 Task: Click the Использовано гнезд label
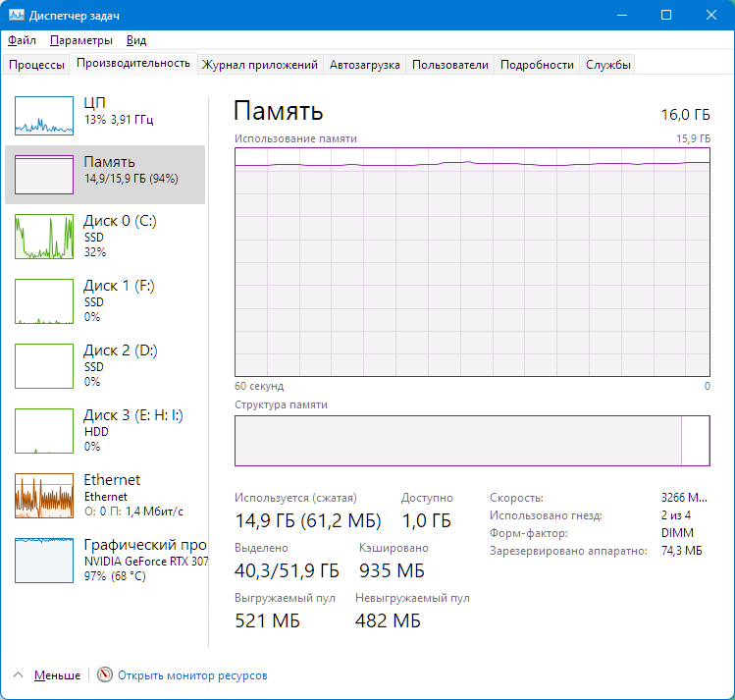pyautogui.click(x=546, y=515)
